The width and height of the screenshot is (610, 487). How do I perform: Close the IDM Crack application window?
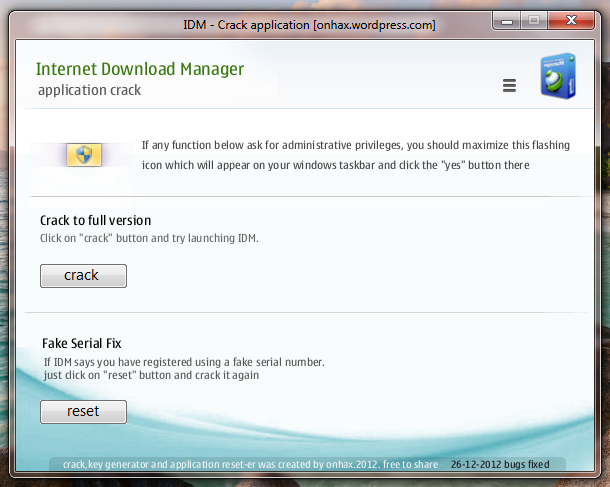pos(571,20)
